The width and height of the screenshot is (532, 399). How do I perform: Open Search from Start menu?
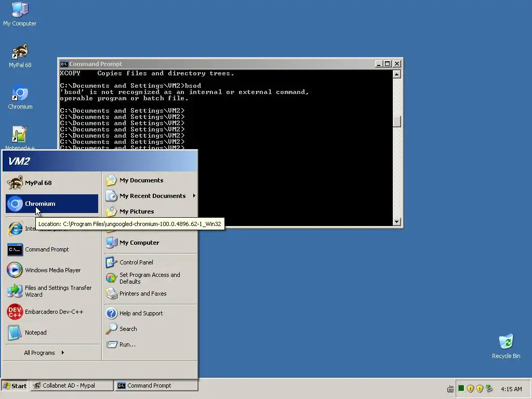[151, 329]
